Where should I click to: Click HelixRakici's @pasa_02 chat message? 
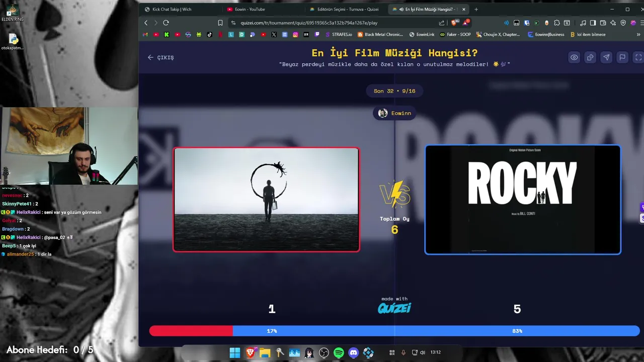(x=38, y=237)
